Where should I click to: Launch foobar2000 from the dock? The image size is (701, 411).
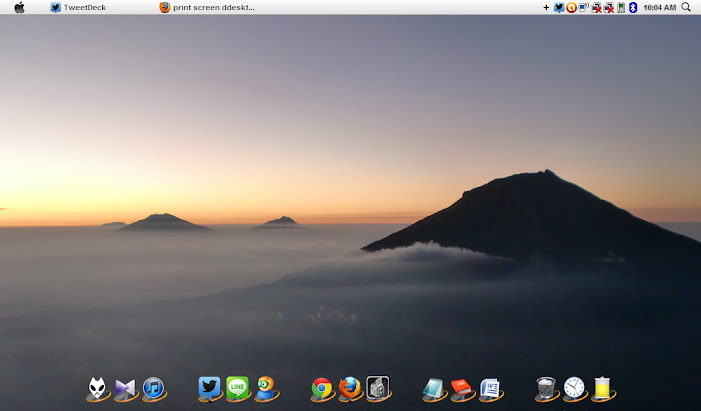pos(97,388)
